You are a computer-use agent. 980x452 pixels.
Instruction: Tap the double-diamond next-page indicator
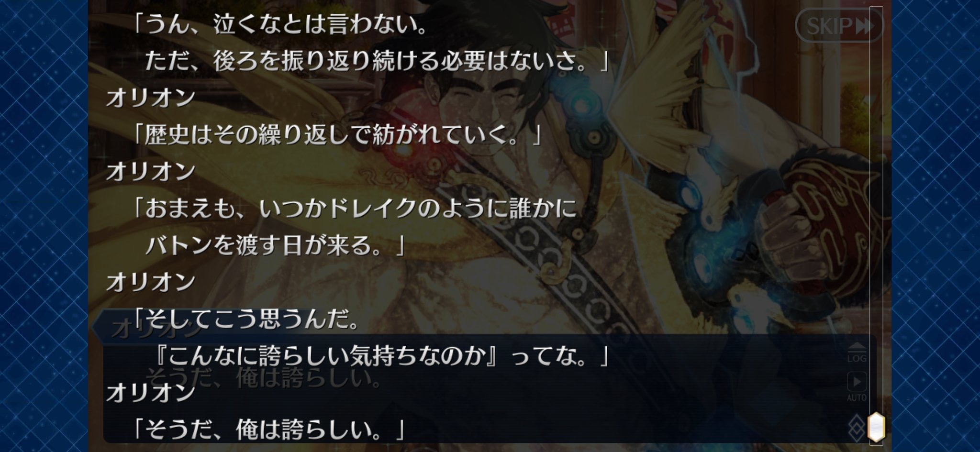coord(857,429)
